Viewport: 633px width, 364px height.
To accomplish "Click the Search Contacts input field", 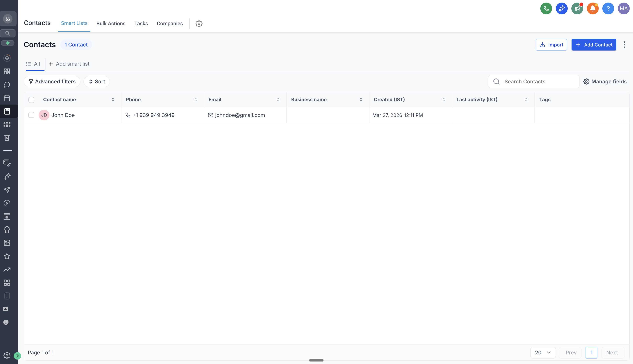I will (538, 82).
